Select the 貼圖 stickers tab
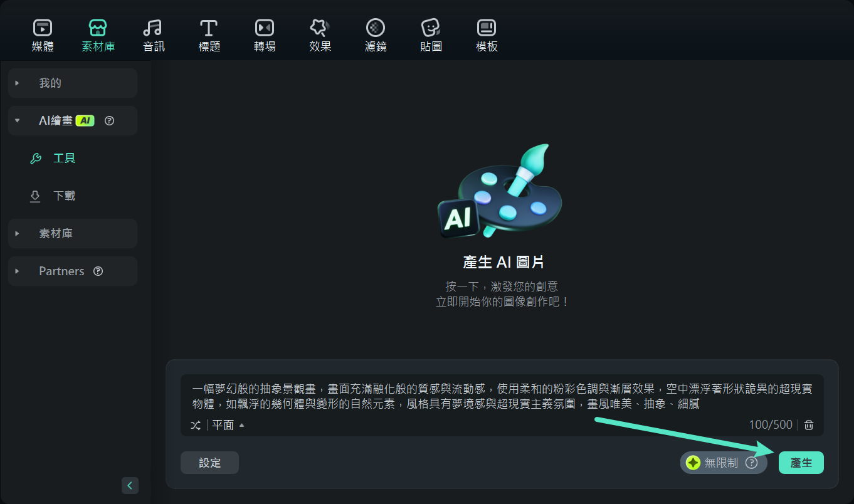Screen dimensions: 854x504 [x=431, y=36]
